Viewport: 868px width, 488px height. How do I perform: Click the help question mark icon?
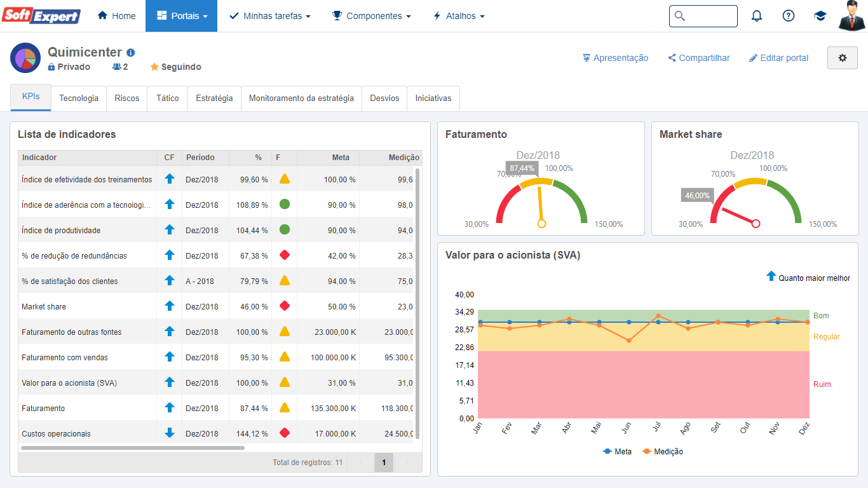[788, 16]
